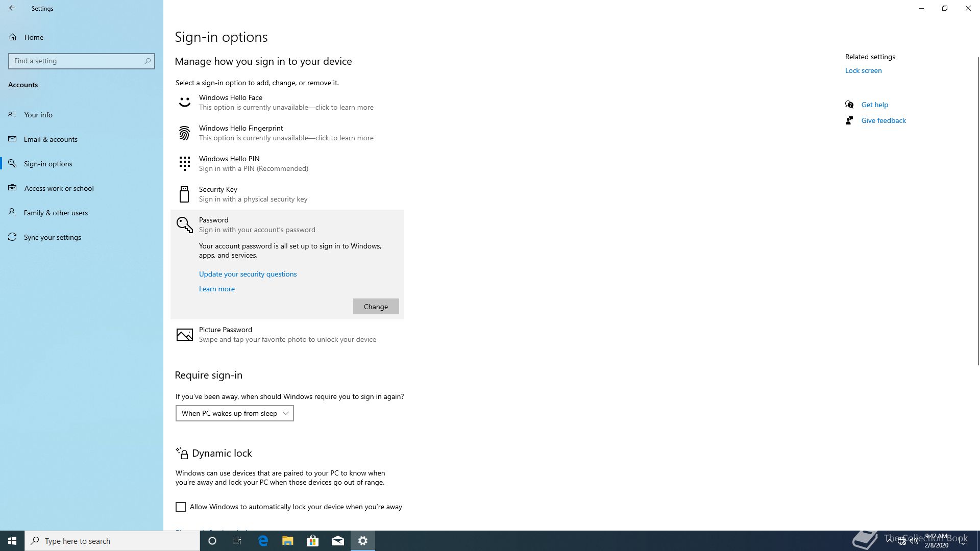Click the Your info person icon

click(13, 114)
